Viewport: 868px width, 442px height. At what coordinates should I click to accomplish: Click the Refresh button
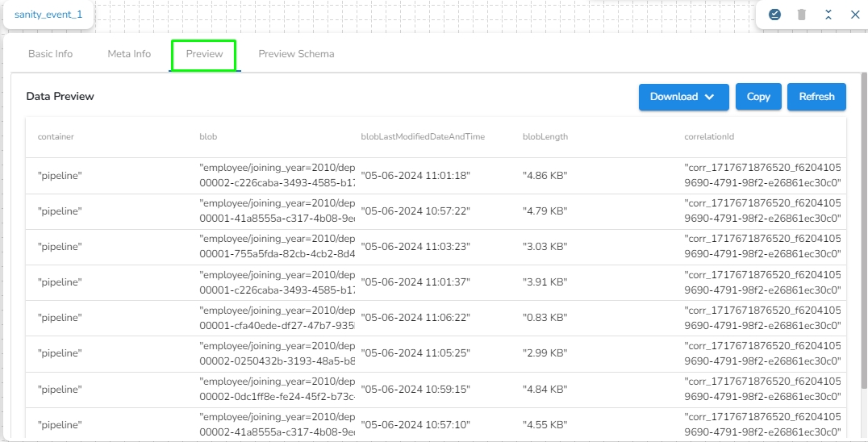click(816, 97)
